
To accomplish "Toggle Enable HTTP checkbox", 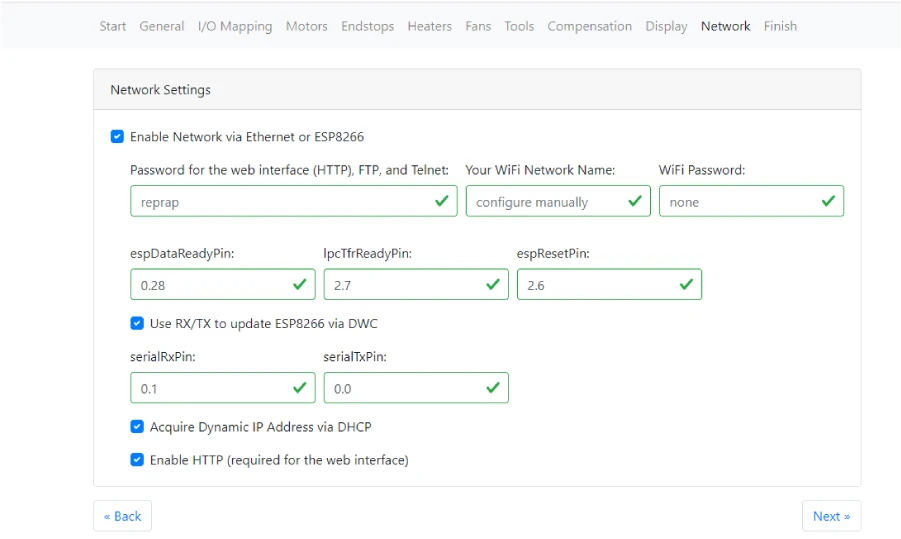I will pyautogui.click(x=137, y=460).
